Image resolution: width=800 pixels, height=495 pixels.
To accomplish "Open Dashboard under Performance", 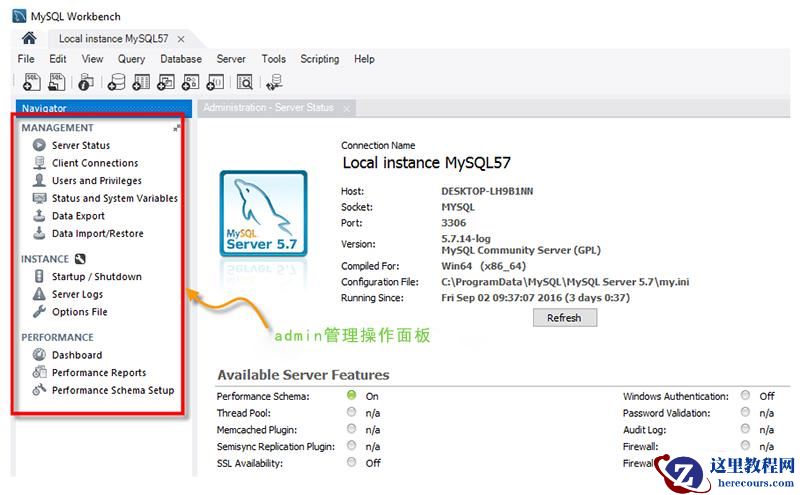I will coord(76,355).
